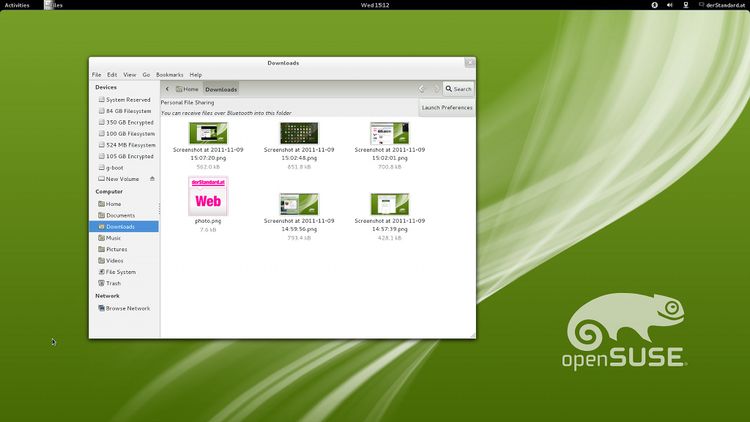
Task: Open File System from the sidebar
Action: pyautogui.click(x=120, y=272)
